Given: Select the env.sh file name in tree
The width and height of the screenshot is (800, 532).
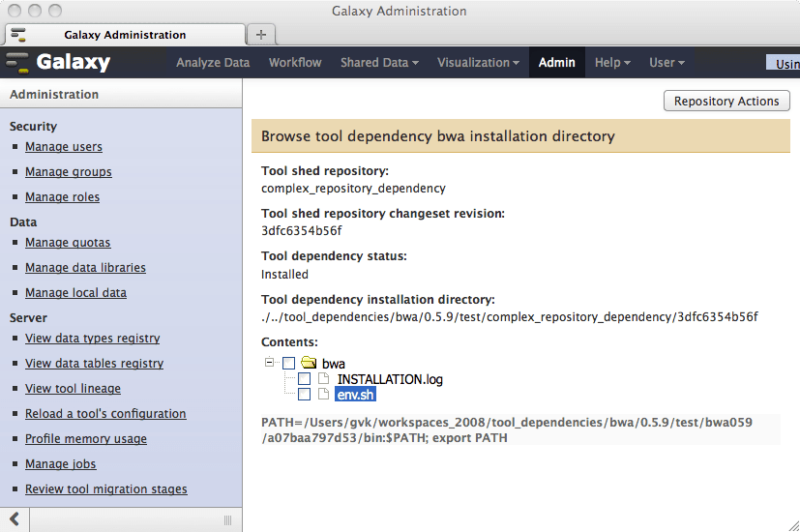Looking at the screenshot, I should click(355, 395).
